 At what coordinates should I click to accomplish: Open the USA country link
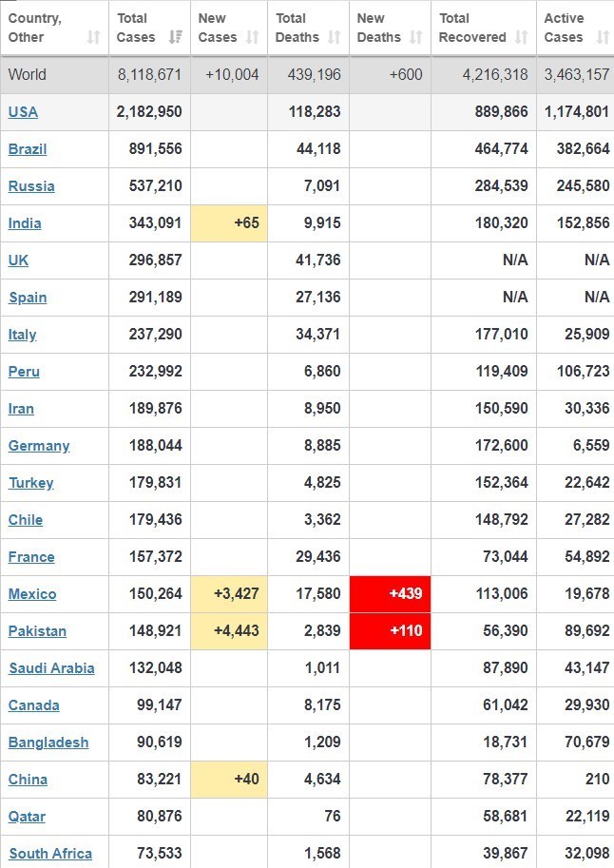[23, 112]
